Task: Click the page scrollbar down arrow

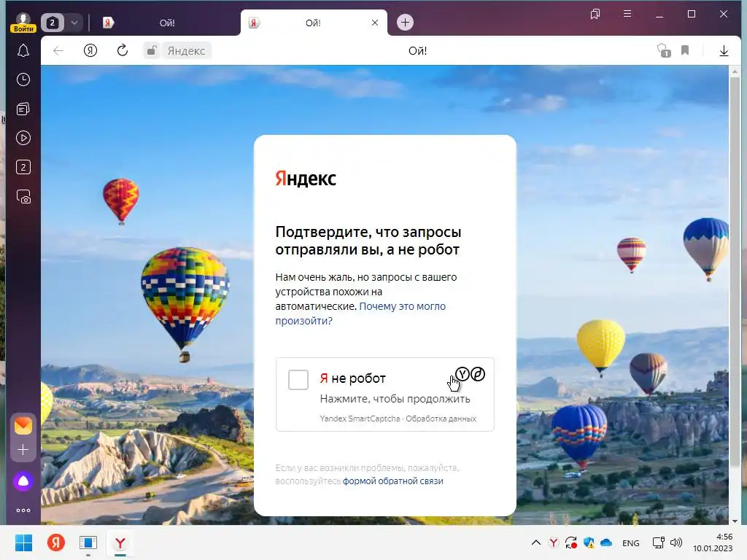Action: [x=734, y=521]
